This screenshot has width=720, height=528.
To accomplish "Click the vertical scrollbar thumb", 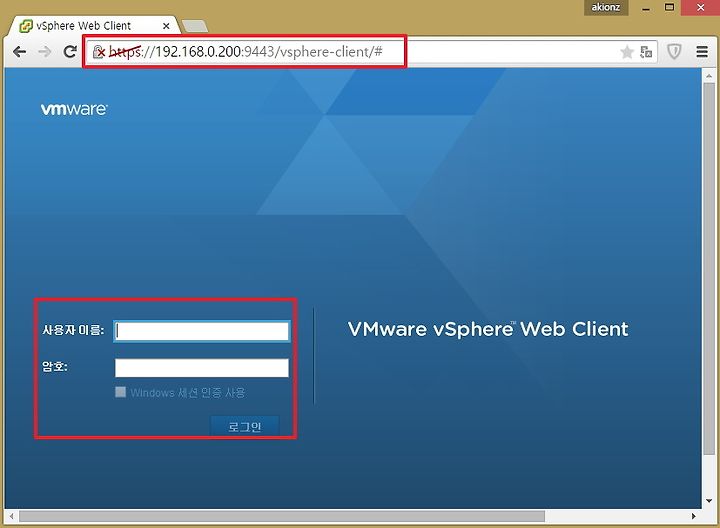I will pos(709,269).
